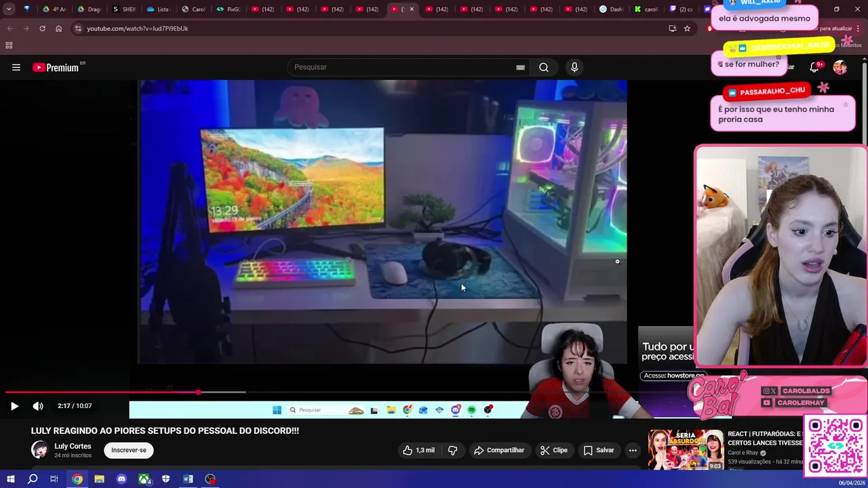Save video with Salvar button
Image resolution: width=868 pixels, height=488 pixels.
point(599,450)
